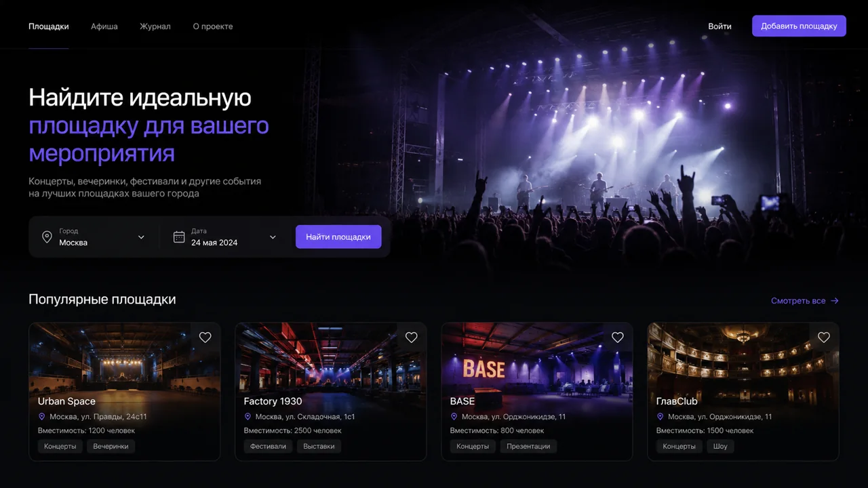
Task: Click the Добавить площадку button
Action: coord(799,26)
